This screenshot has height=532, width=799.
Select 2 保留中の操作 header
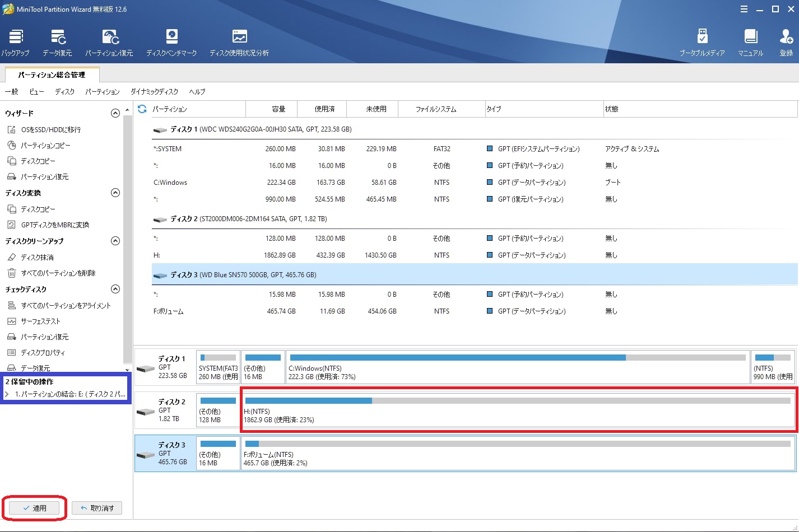point(30,382)
